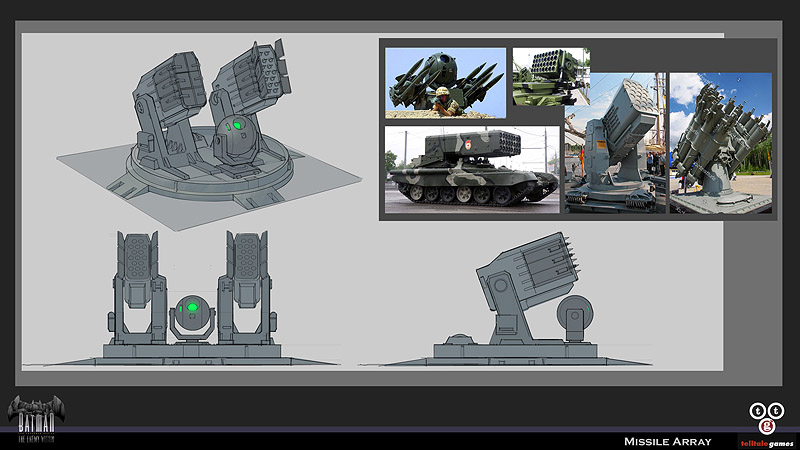Click the front view missile array drawing
The image size is (800, 450).
click(x=191, y=298)
